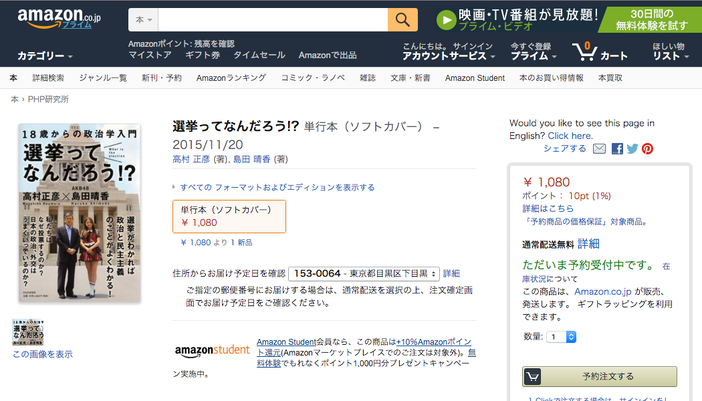
Task: Click ¥1,080 より 1 新品 link
Action: [216, 243]
